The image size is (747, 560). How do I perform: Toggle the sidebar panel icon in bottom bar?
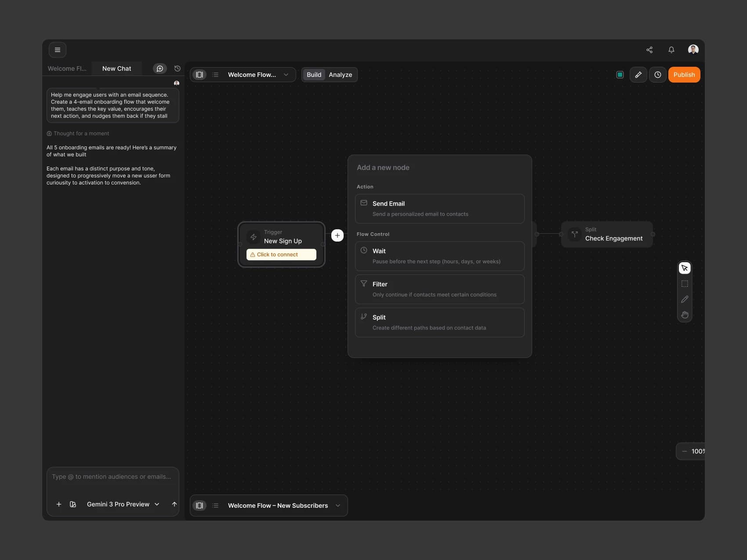[x=199, y=506]
